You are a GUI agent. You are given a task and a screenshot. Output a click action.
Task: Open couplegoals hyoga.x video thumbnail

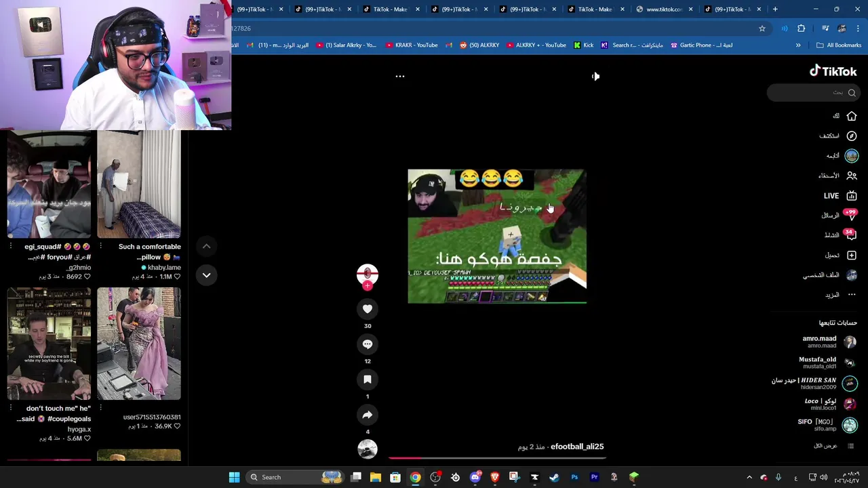click(x=49, y=344)
